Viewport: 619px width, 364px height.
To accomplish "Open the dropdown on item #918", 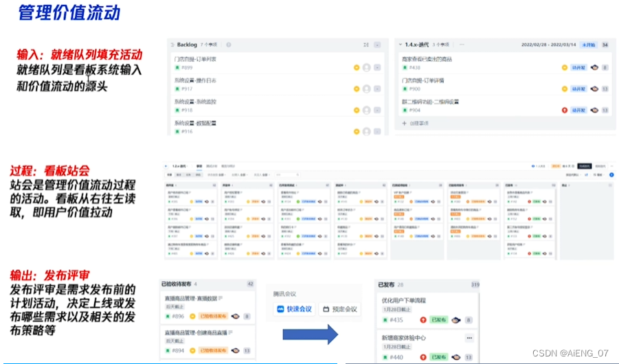I will (377, 110).
